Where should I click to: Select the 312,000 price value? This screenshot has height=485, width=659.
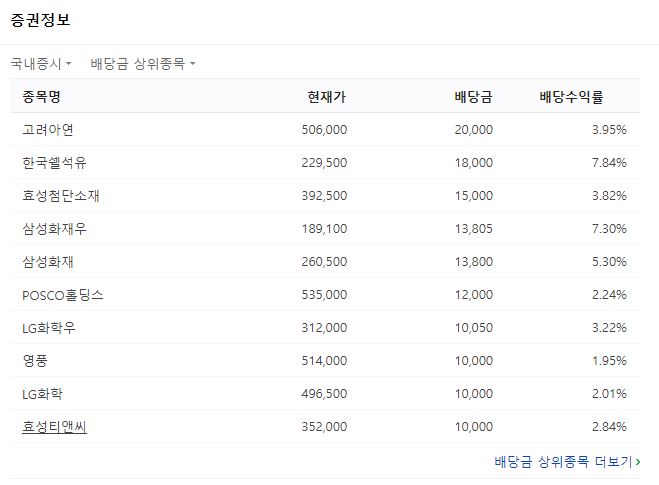point(324,328)
